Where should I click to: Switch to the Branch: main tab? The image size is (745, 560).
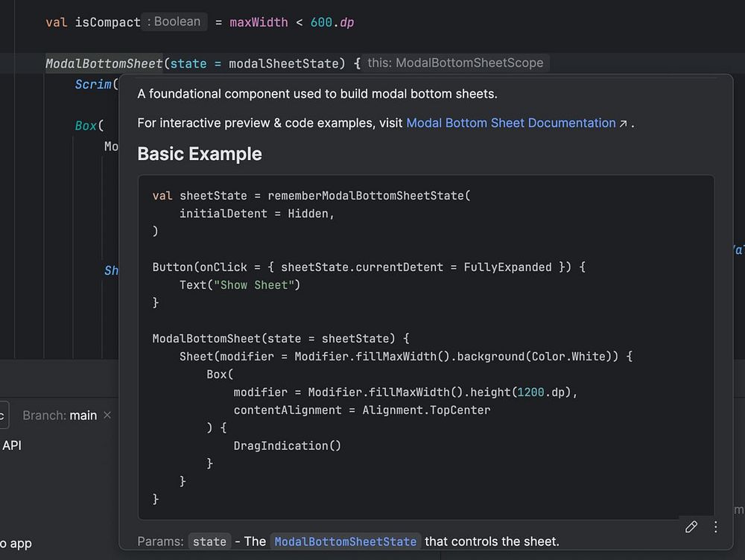(60, 416)
